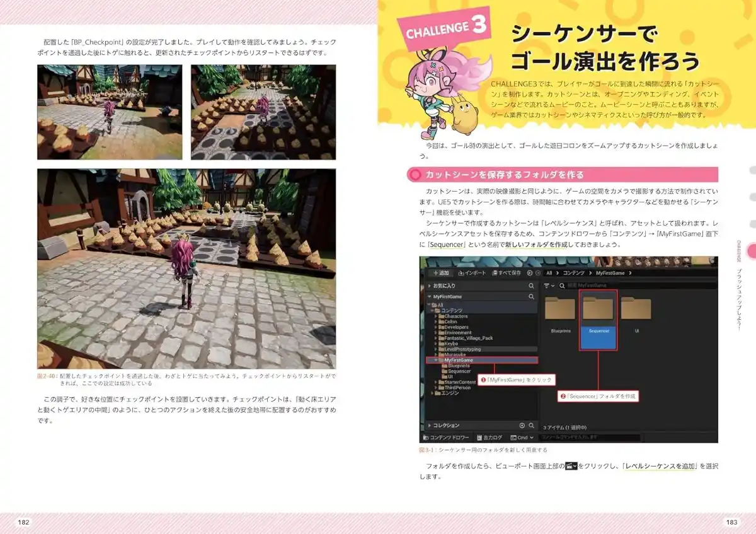Viewport: 756px width, 534px height.
Task: Expand the Characters folder in tree
Action: tap(436, 316)
